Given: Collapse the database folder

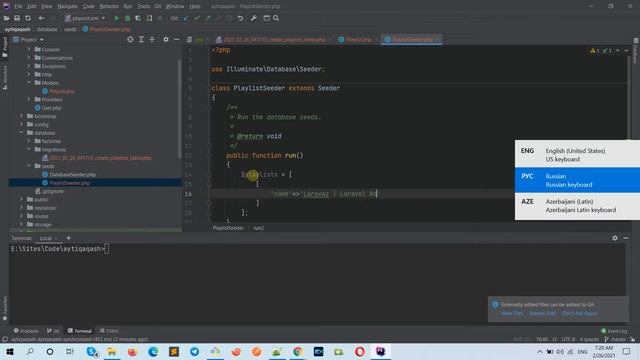Looking at the screenshot, I should (x=22, y=133).
